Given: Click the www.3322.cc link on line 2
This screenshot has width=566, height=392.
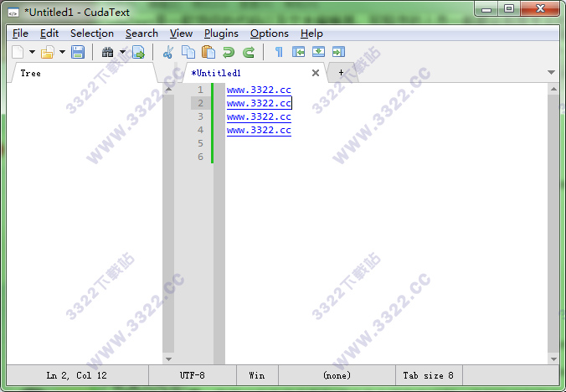Looking at the screenshot, I should point(259,103).
